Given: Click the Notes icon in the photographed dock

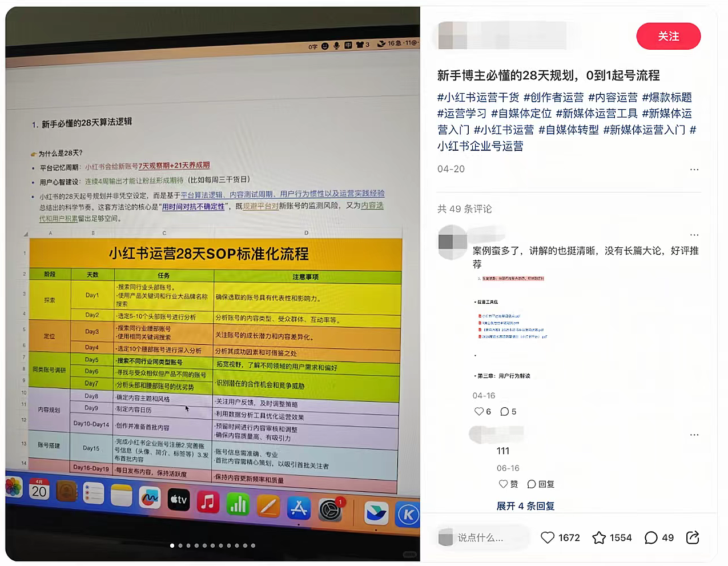Looking at the screenshot, I should point(121,495).
